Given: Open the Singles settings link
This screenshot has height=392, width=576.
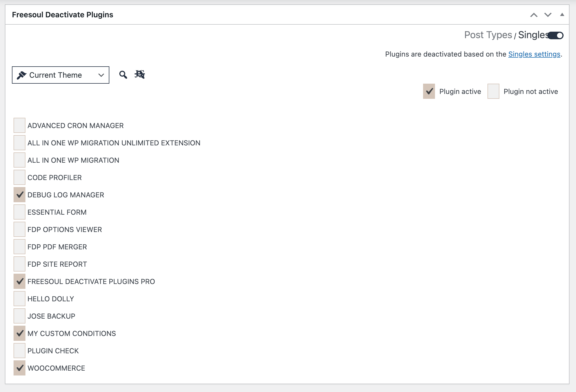Looking at the screenshot, I should pos(534,54).
